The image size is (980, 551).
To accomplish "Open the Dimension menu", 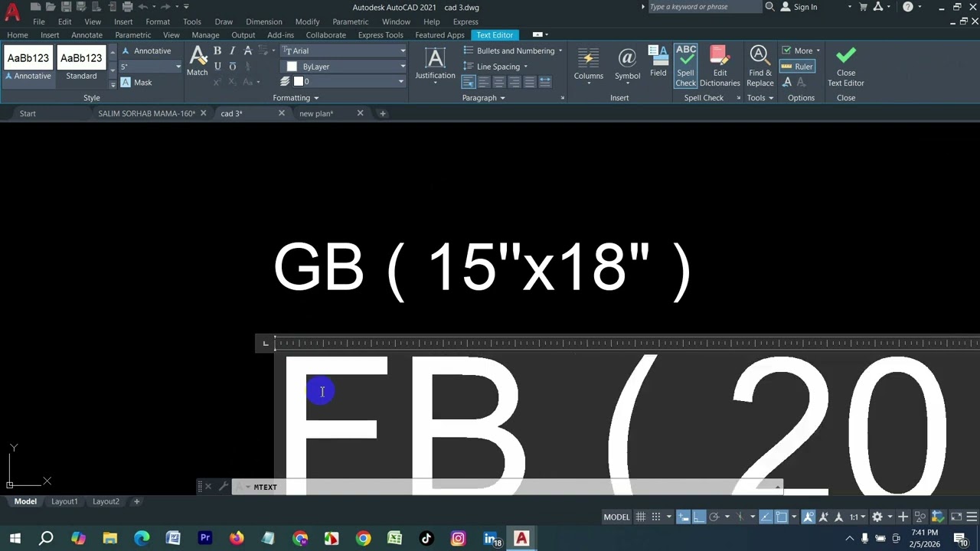I will point(264,21).
